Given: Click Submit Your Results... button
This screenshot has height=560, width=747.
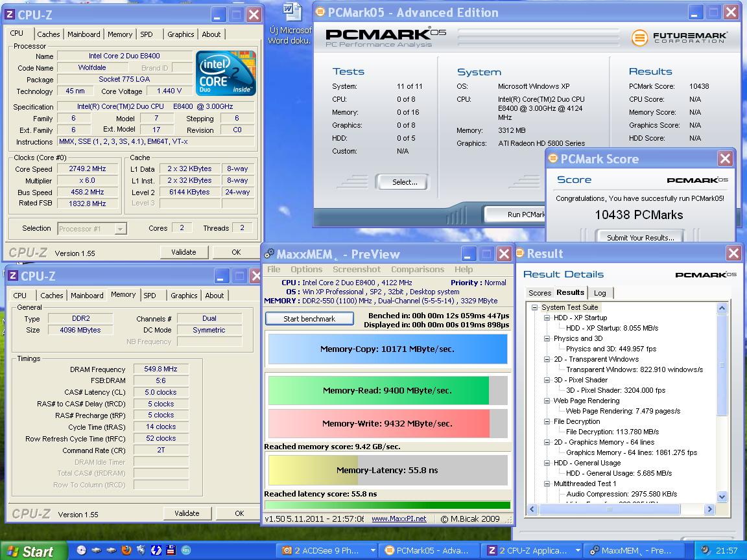Looking at the screenshot, I should tap(639, 237).
